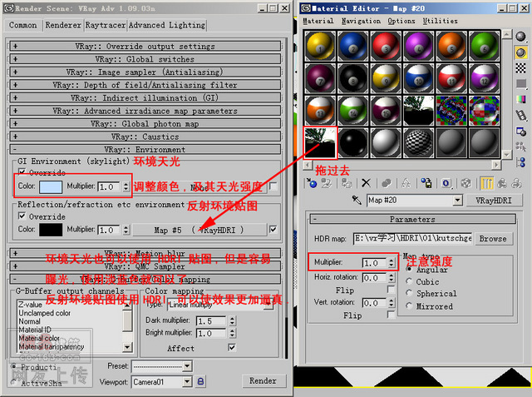Click the Show Map in Viewport icon
This screenshot has width=532, height=397.
click(x=465, y=183)
